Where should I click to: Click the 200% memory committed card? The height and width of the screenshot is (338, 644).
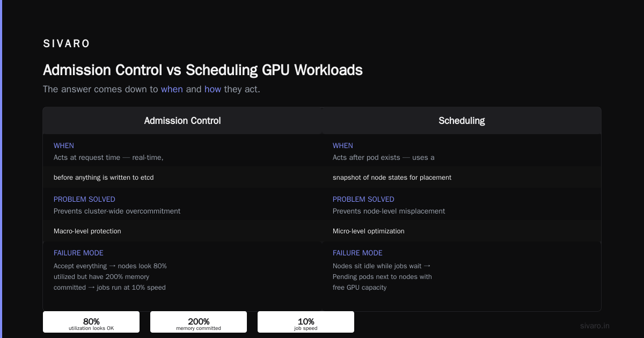(199, 322)
